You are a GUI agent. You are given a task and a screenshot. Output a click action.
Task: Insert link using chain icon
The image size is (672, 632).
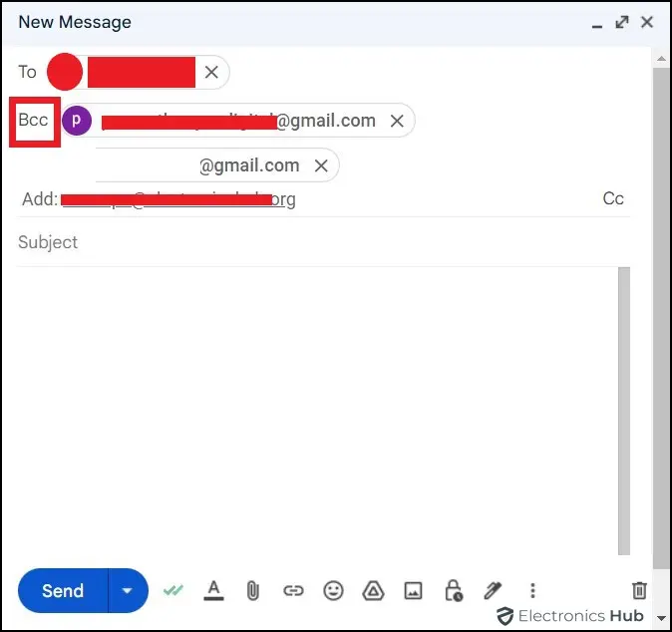pos(293,591)
